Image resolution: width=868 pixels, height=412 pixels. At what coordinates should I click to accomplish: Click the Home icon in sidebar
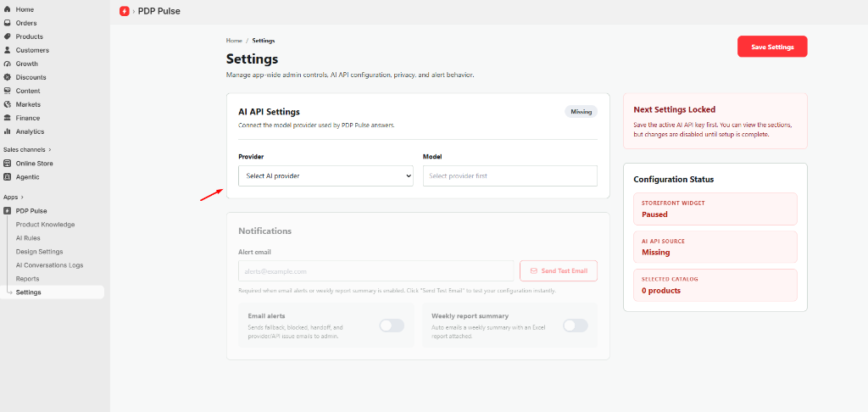pyautogui.click(x=7, y=9)
